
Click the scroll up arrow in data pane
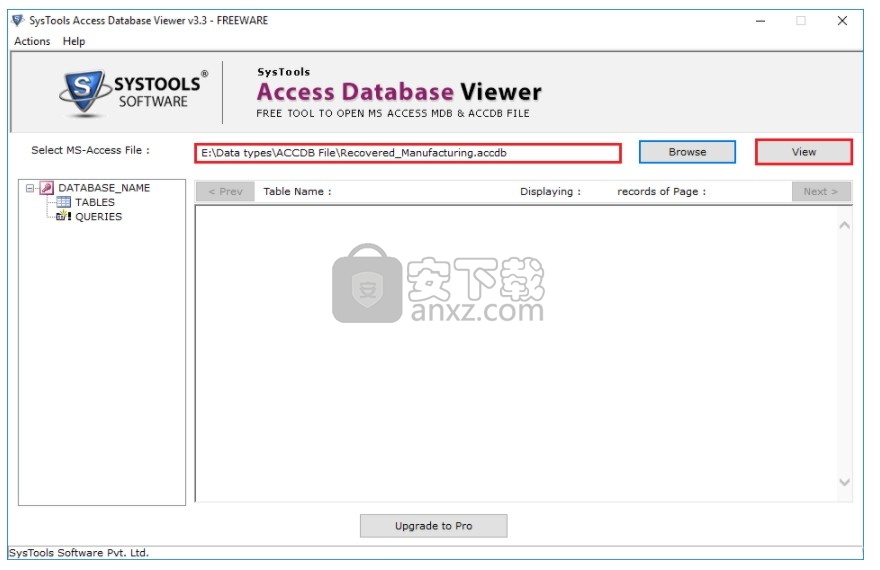coord(844,226)
